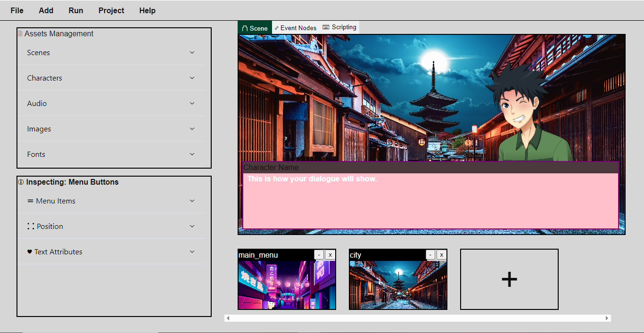Open the File menu
Screen dimensions: 644x333
click(17, 10)
